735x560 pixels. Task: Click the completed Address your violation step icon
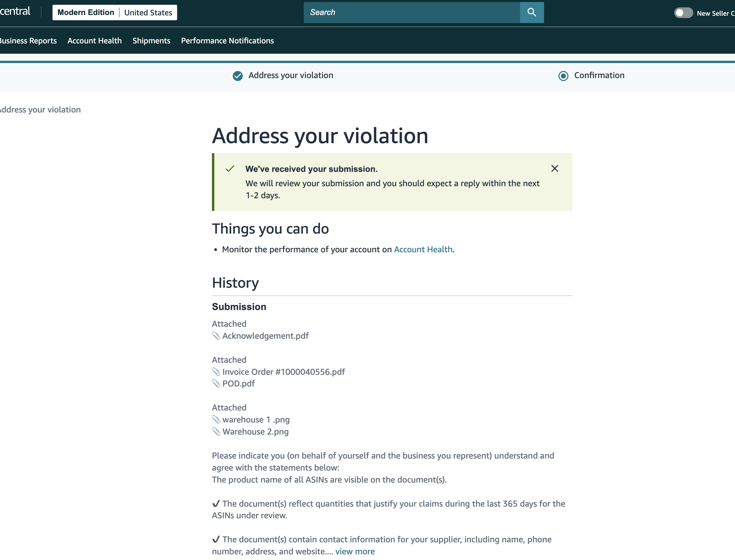tap(238, 76)
